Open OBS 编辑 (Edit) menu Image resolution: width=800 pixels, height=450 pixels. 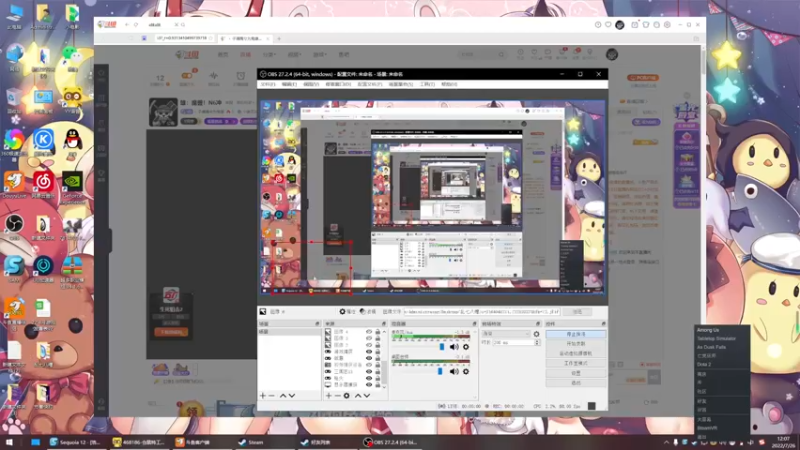289,84
